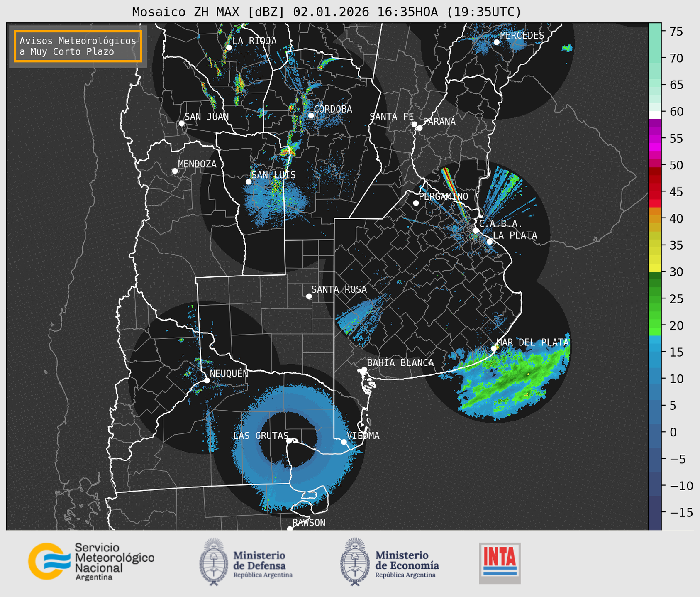Click the 30 dBZ yellow colorbar band
Viewport: 700px width, 597px height.
tap(655, 268)
